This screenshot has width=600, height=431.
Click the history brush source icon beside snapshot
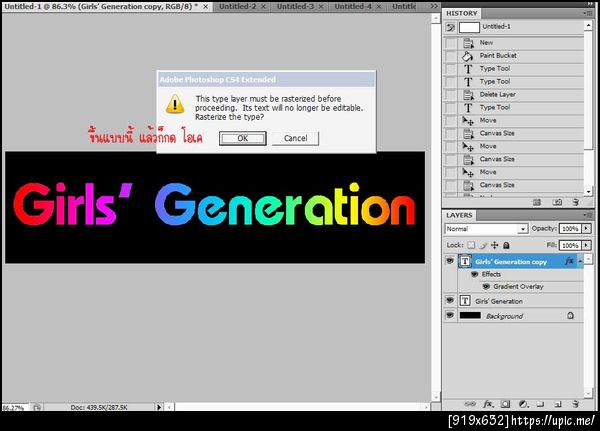click(451, 27)
